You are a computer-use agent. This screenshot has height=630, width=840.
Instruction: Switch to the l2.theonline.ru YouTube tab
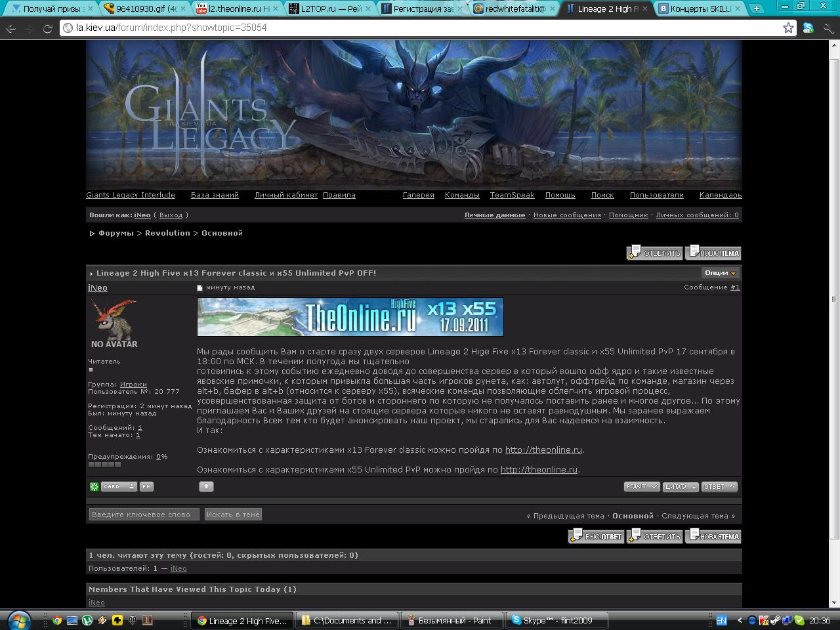coord(238,9)
